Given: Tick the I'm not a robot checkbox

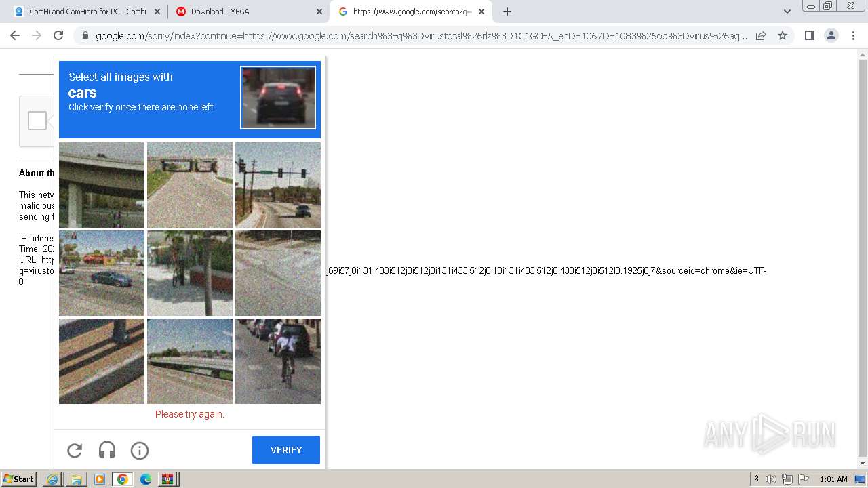Looking at the screenshot, I should [x=37, y=121].
